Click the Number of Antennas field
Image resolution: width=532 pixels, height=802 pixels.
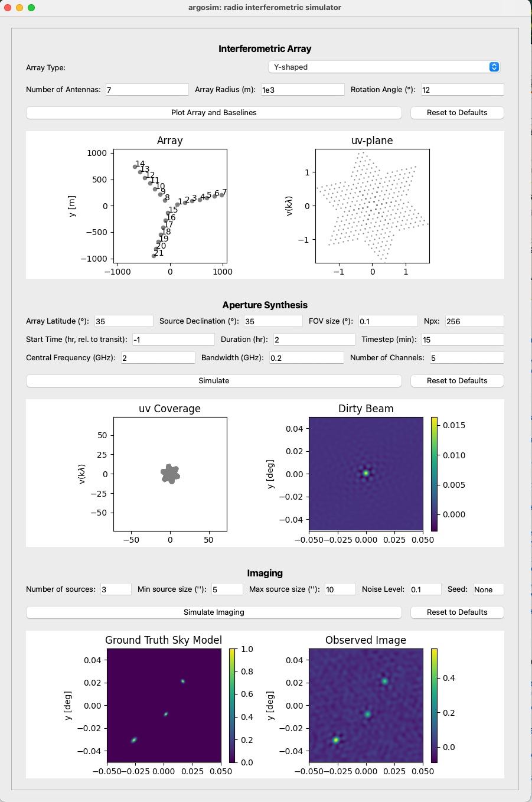click(x=147, y=90)
